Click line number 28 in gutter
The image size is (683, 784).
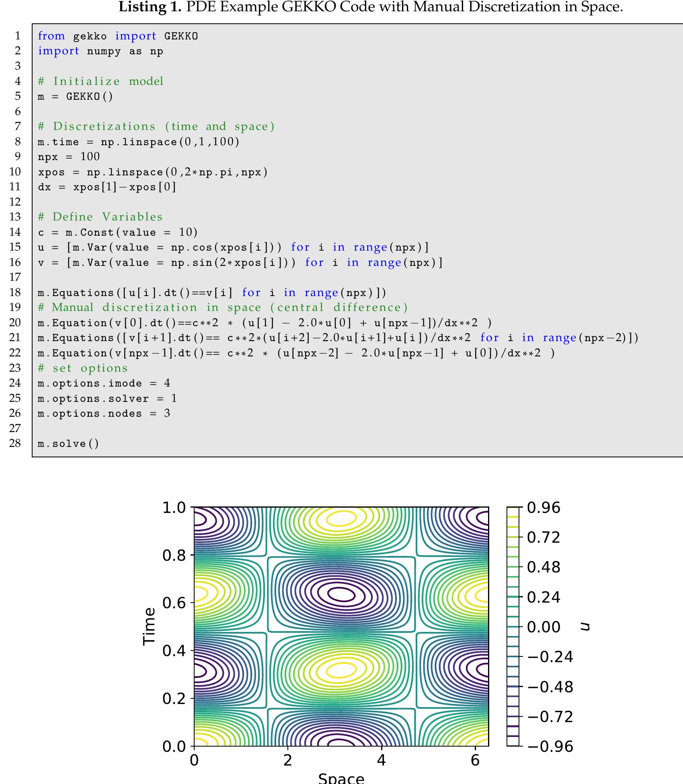15,443
